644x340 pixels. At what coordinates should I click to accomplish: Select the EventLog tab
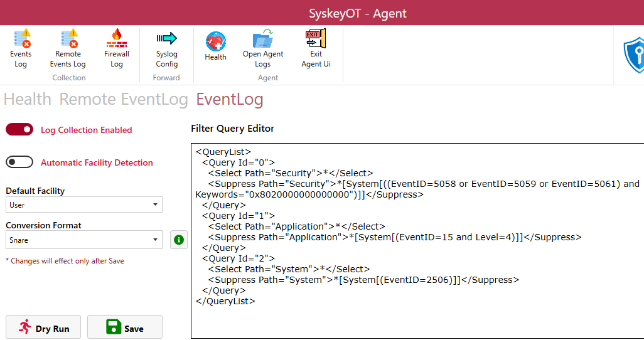pyautogui.click(x=230, y=100)
